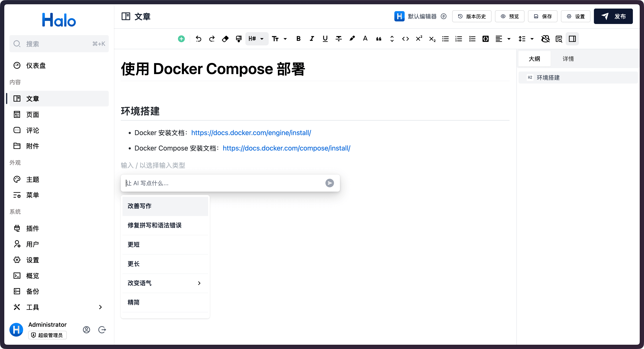Click the collapse/expand block icon
This screenshot has width=644, height=349.
392,39
